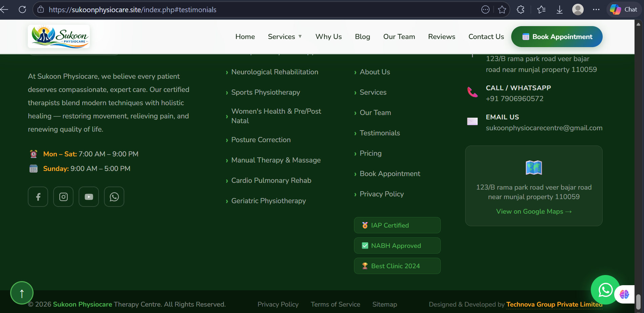
Task: Open the browser settings and more menu
Action: click(596, 9)
